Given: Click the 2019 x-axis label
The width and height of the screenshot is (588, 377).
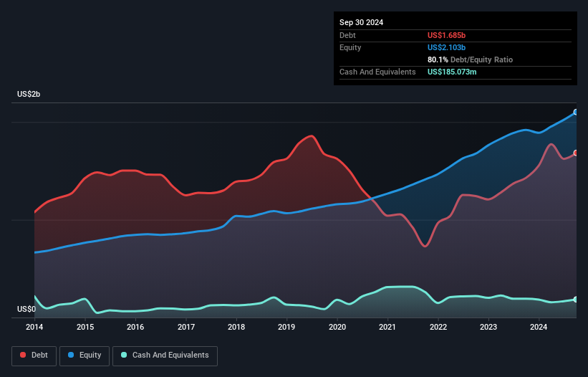Looking at the screenshot, I should coord(286,327).
